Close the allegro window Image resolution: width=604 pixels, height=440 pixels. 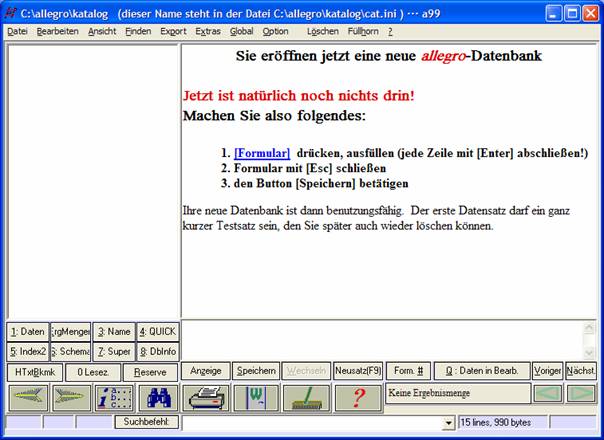(591, 13)
